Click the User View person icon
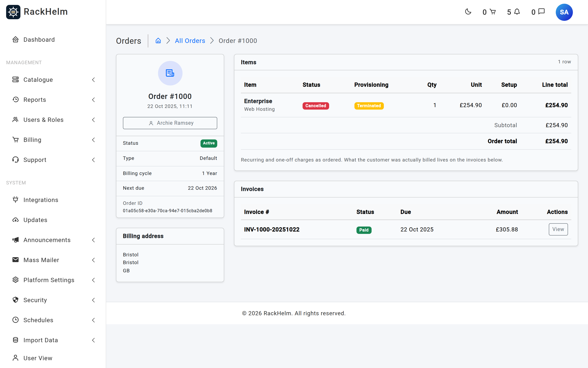 click(16, 358)
